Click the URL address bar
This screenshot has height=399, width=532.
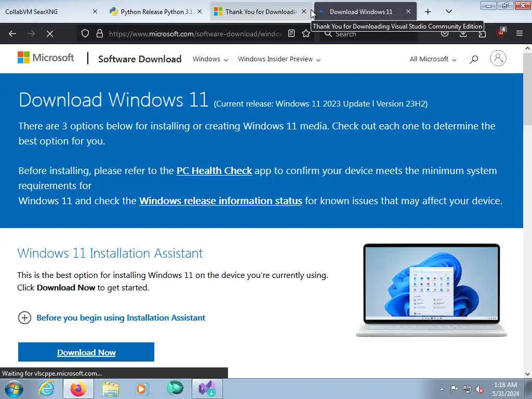click(x=195, y=34)
